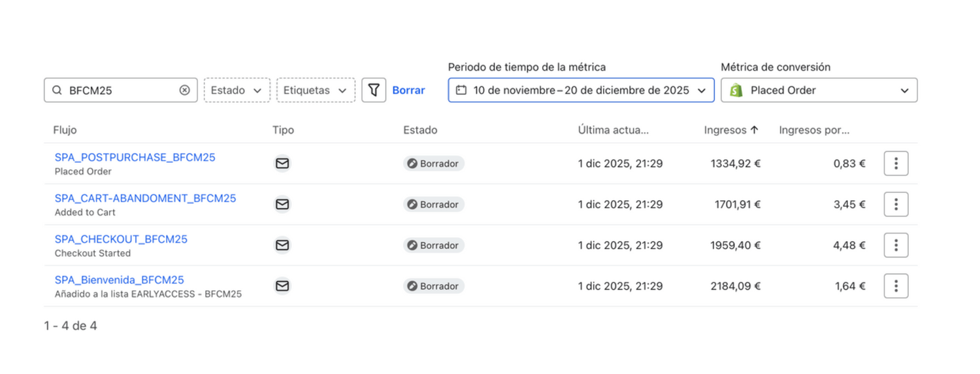Open the SPA_CART-ABANDOMENT_BFCM25 flow link
The image size is (980, 374).
[145, 198]
